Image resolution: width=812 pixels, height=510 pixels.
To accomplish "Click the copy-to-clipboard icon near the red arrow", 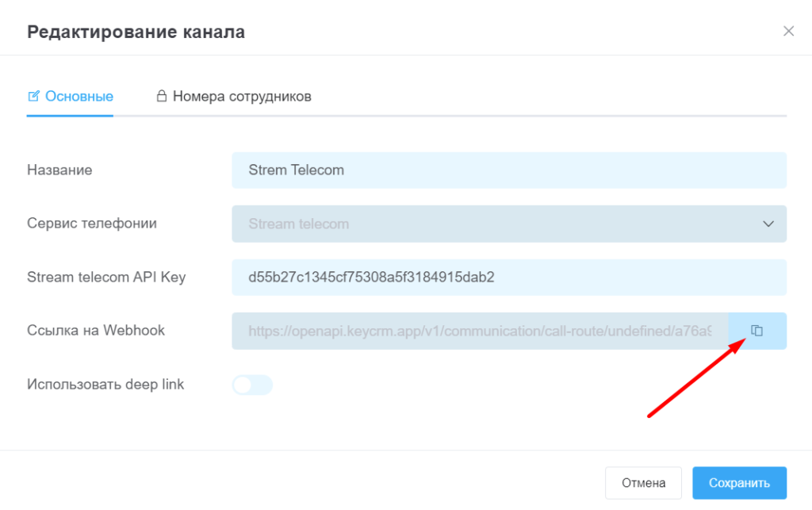I will pos(757,331).
